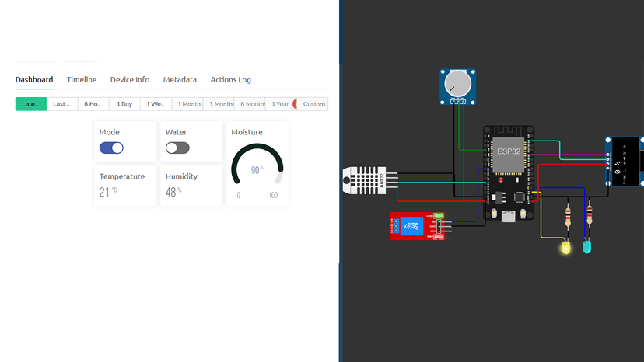
Task: Go to the Metadata tab
Action: pyautogui.click(x=180, y=80)
